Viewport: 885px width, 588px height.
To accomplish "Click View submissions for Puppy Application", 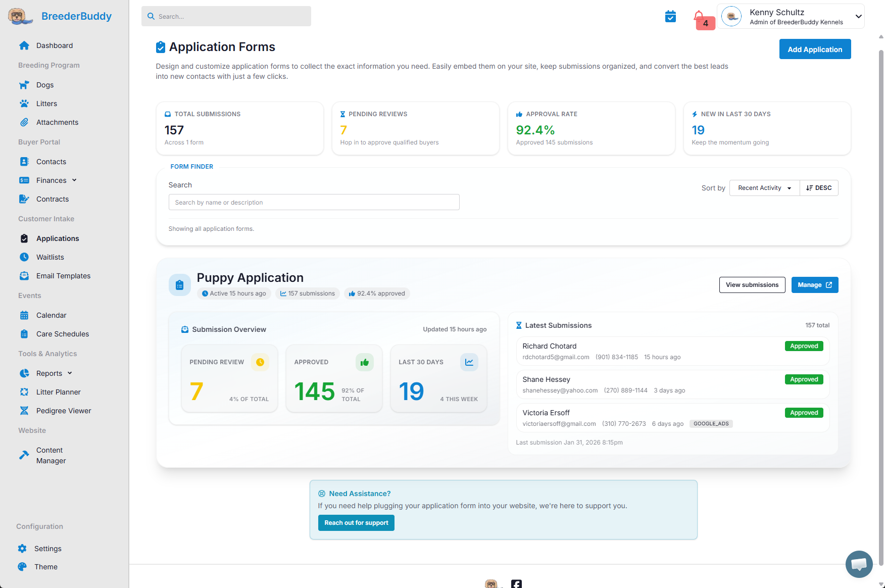I will pos(752,284).
